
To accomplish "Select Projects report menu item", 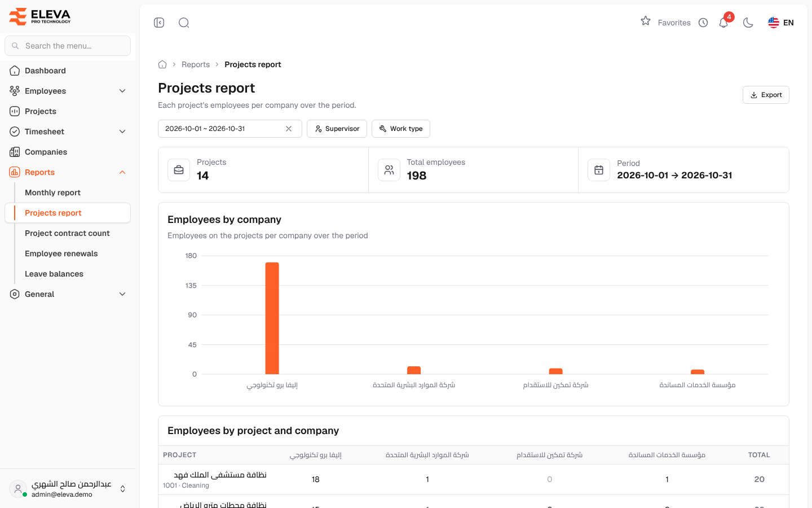I will [x=68, y=213].
